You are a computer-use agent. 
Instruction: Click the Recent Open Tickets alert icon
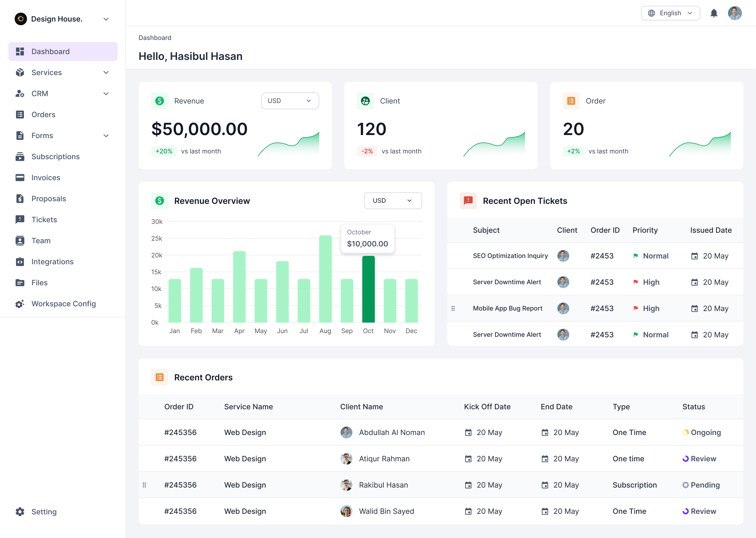[468, 201]
